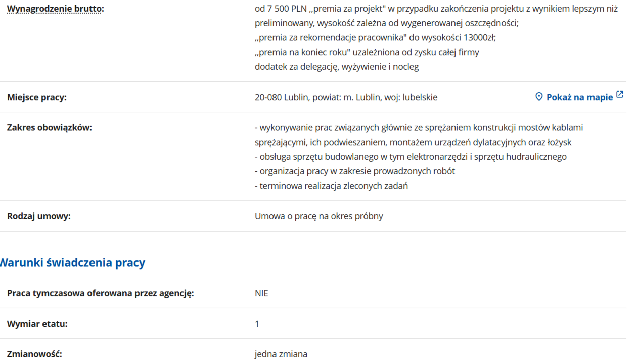The width and height of the screenshot is (637, 364).
Task: Click the external link icon after Pokaż na mapie
Action: click(620, 95)
